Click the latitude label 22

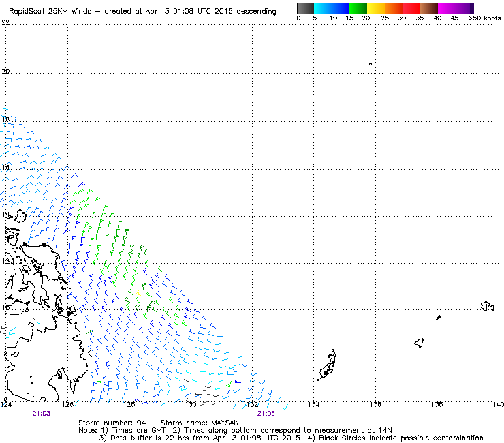(5, 22)
